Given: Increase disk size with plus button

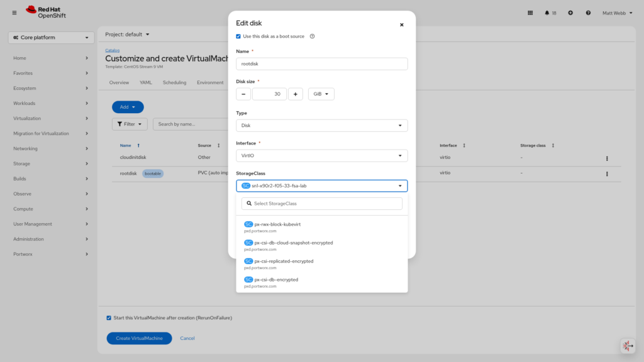Looking at the screenshot, I should (x=296, y=94).
